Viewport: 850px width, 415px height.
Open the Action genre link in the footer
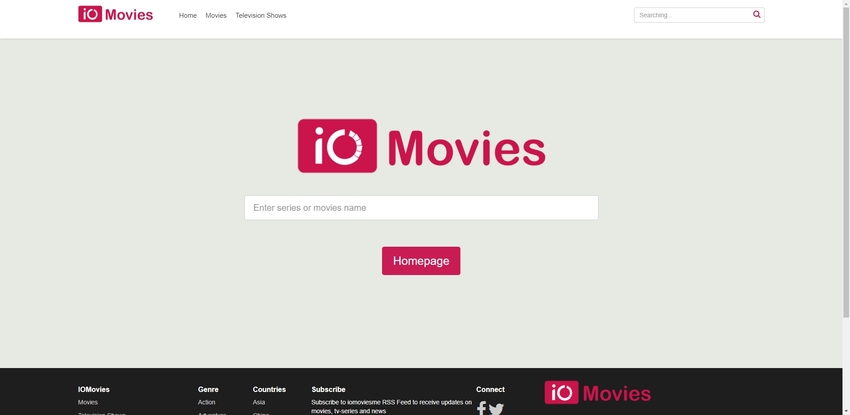207,403
